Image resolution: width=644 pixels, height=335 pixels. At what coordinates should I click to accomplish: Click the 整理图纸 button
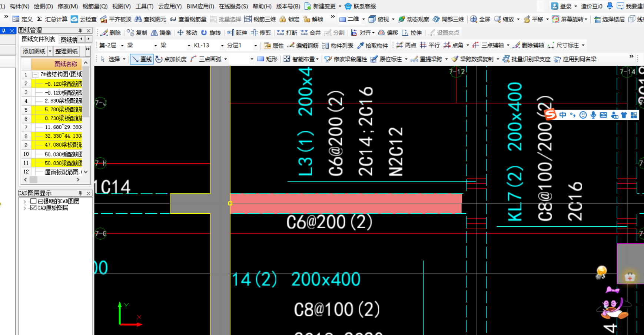pos(66,51)
